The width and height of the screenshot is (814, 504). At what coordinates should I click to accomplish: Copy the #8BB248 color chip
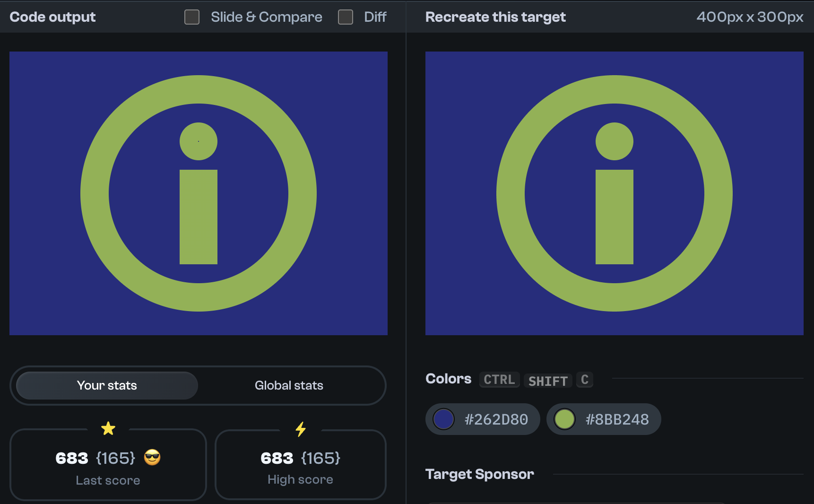(x=604, y=419)
